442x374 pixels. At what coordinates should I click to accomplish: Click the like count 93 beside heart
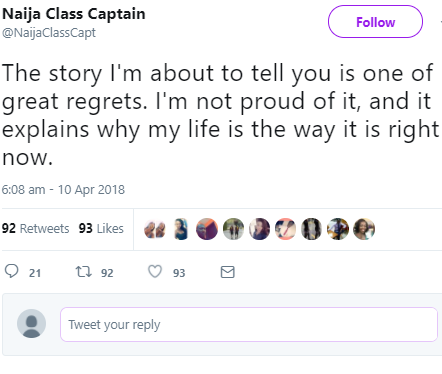click(x=179, y=273)
